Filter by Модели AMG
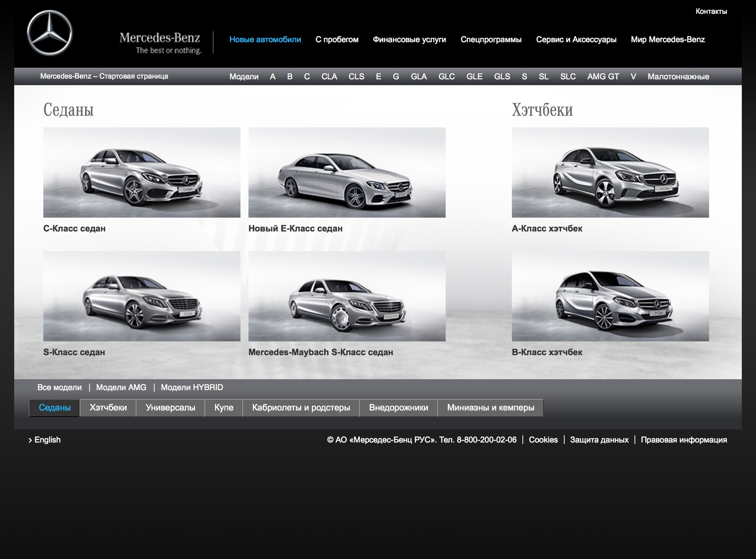 click(121, 387)
